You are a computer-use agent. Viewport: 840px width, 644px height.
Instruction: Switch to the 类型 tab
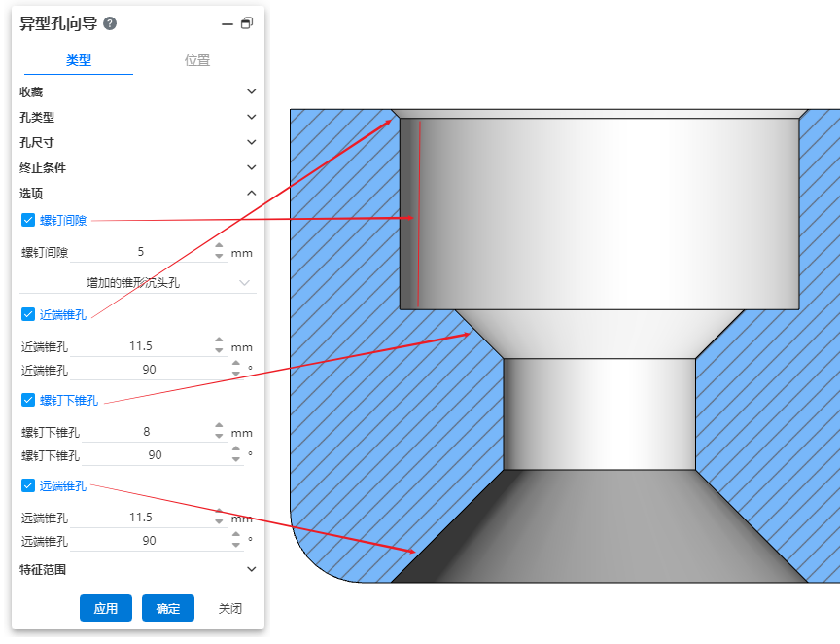(x=79, y=60)
